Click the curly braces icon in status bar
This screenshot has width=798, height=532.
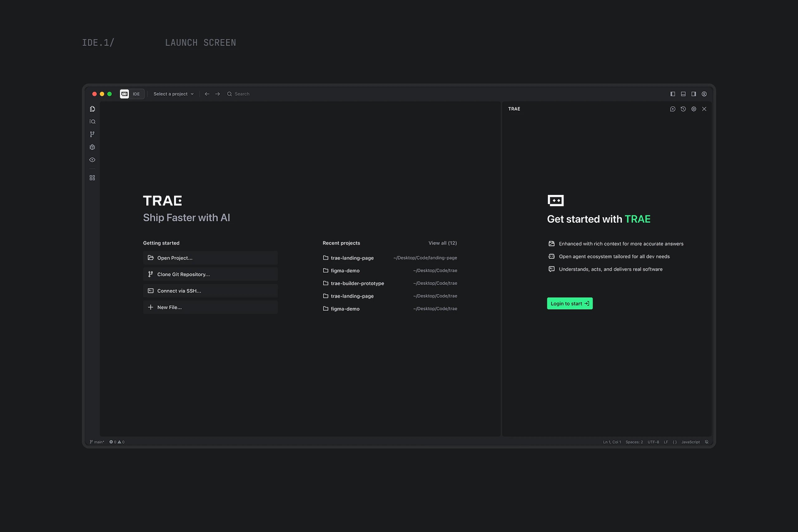[675, 442]
